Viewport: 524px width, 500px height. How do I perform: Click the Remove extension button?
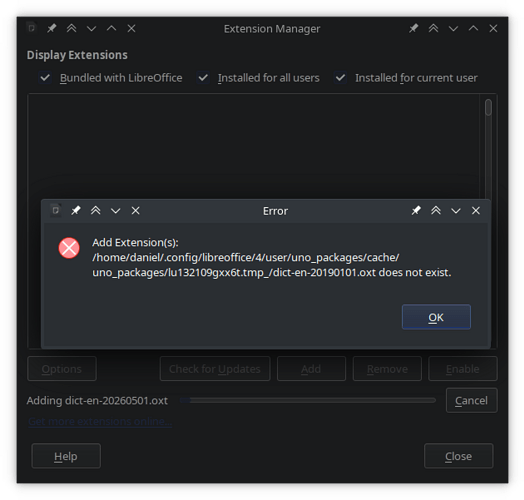point(387,369)
